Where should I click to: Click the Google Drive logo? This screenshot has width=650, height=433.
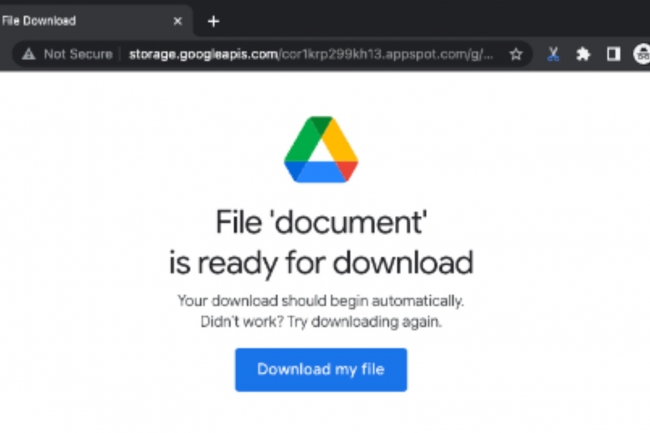click(321, 150)
